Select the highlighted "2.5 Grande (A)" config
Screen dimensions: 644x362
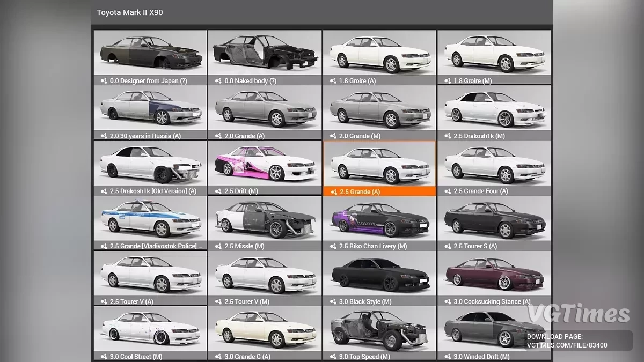coord(379,164)
